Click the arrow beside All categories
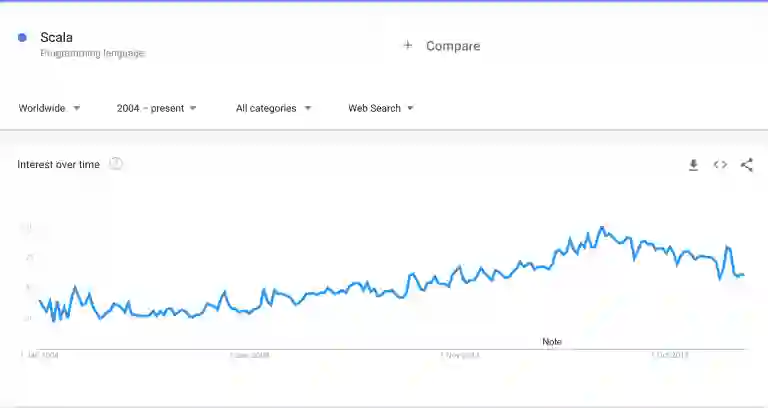Image resolution: width=768 pixels, height=408 pixels. click(308, 108)
